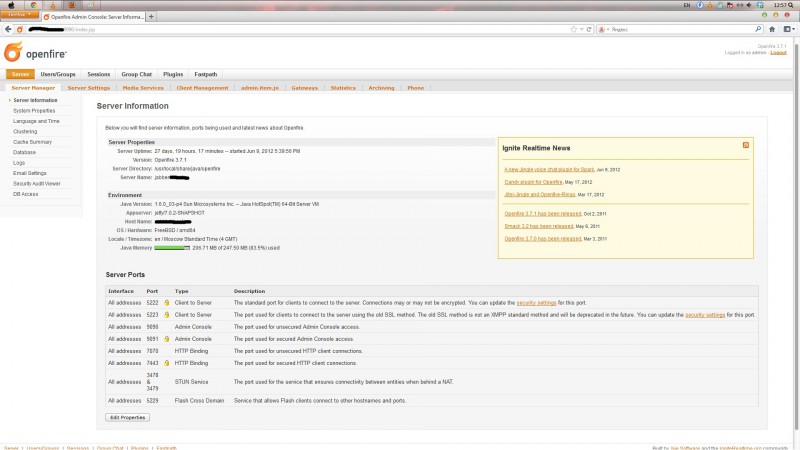
Task: Open the Candy plugin for Openfire news link
Action: (x=533, y=182)
